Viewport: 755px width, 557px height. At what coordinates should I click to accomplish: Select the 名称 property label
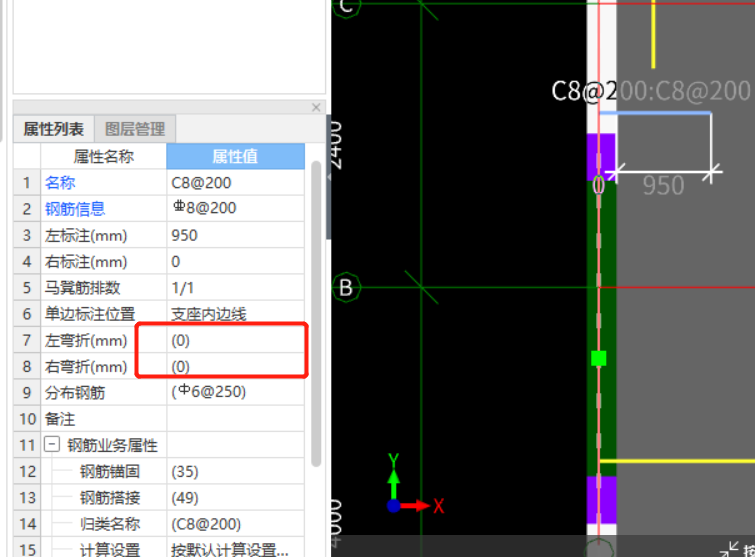[x=60, y=183]
